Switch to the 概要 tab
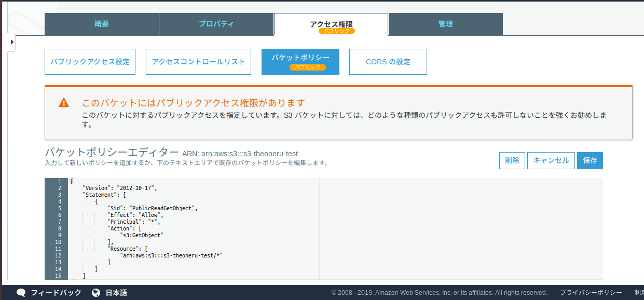The width and height of the screenshot is (644, 300). [101, 23]
